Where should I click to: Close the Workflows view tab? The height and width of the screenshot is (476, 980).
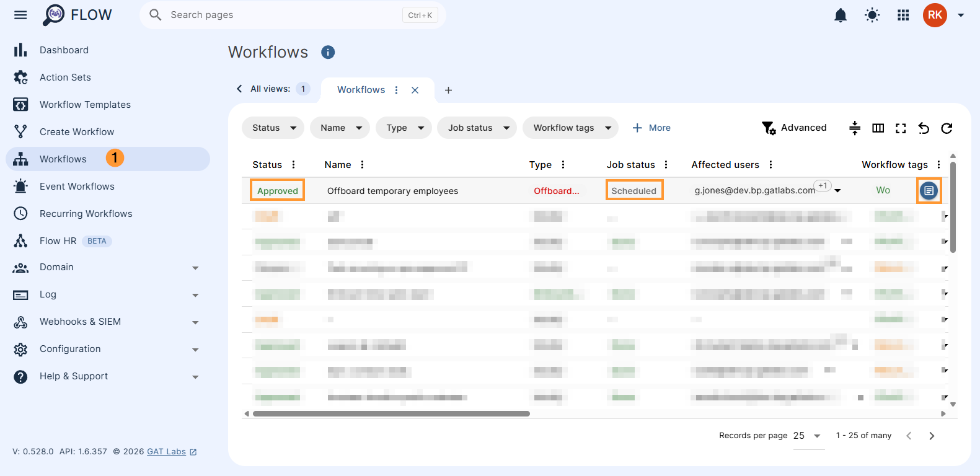pos(415,90)
